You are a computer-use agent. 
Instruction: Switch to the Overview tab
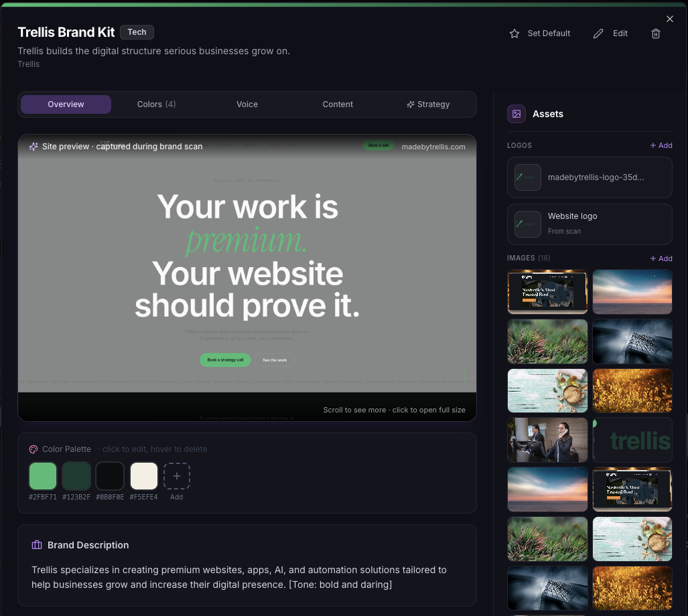pyautogui.click(x=66, y=104)
